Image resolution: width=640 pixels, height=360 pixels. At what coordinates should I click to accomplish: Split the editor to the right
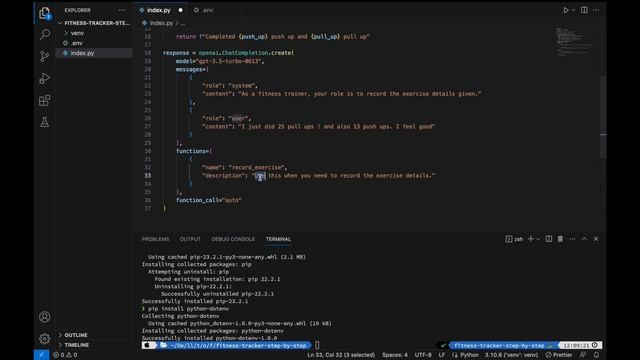(584, 10)
